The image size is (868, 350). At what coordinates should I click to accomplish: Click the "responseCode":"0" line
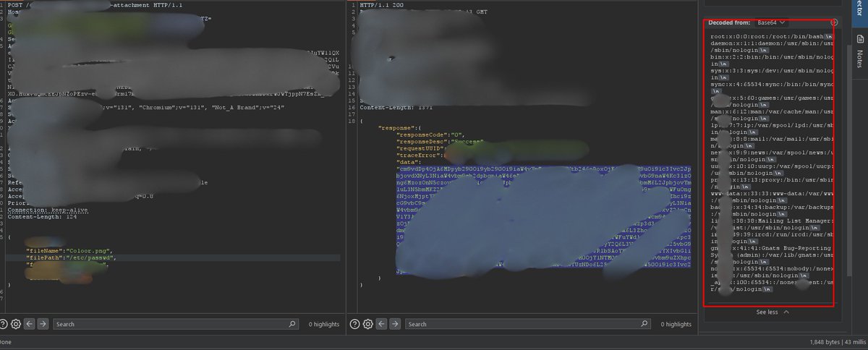pyautogui.click(x=429, y=135)
